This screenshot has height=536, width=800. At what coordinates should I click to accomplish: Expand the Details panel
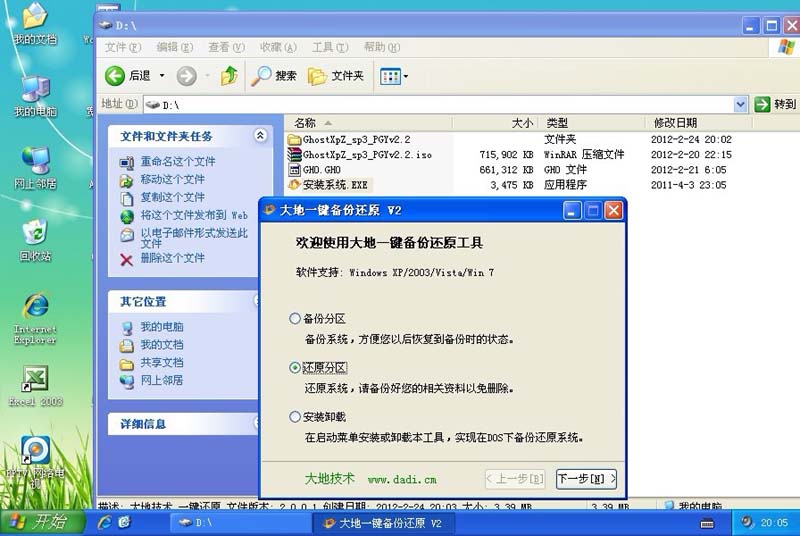tap(257, 423)
